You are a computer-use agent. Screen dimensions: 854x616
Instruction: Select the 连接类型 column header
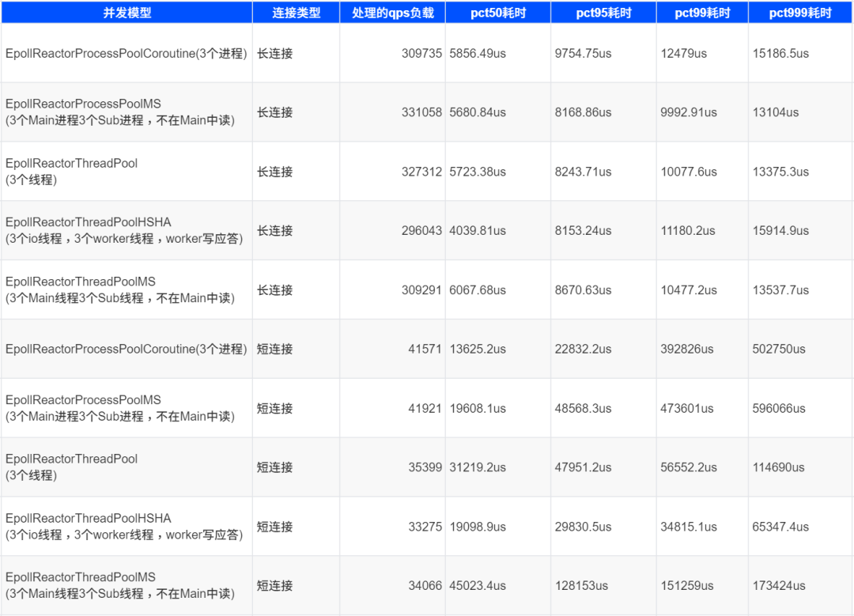[x=297, y=13]
